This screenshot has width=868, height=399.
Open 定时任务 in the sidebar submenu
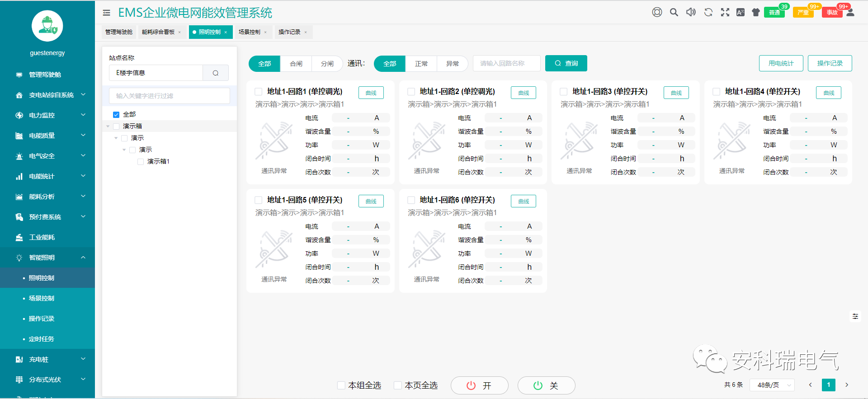47,339
